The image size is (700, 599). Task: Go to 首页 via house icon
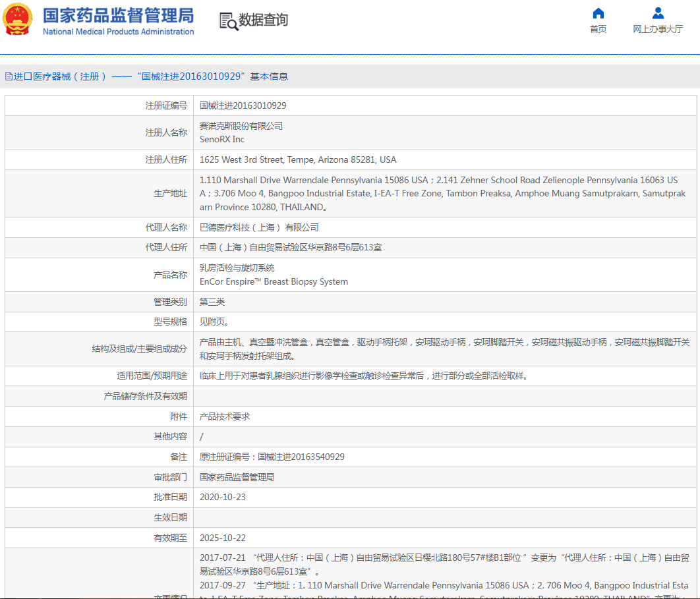pos(598,13)
